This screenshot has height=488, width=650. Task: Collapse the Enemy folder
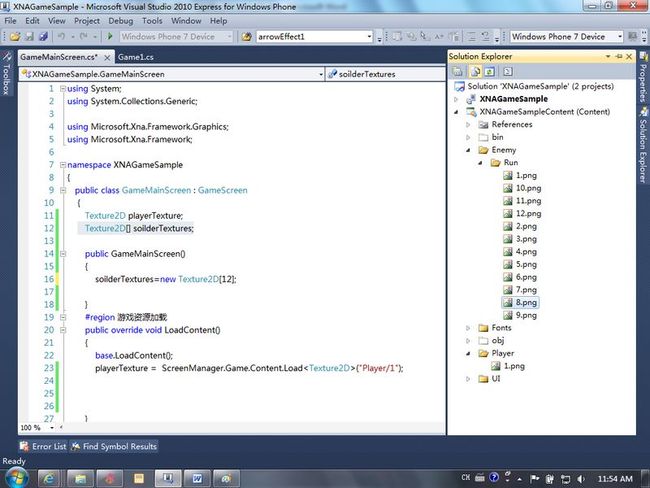tap(468, 150)
